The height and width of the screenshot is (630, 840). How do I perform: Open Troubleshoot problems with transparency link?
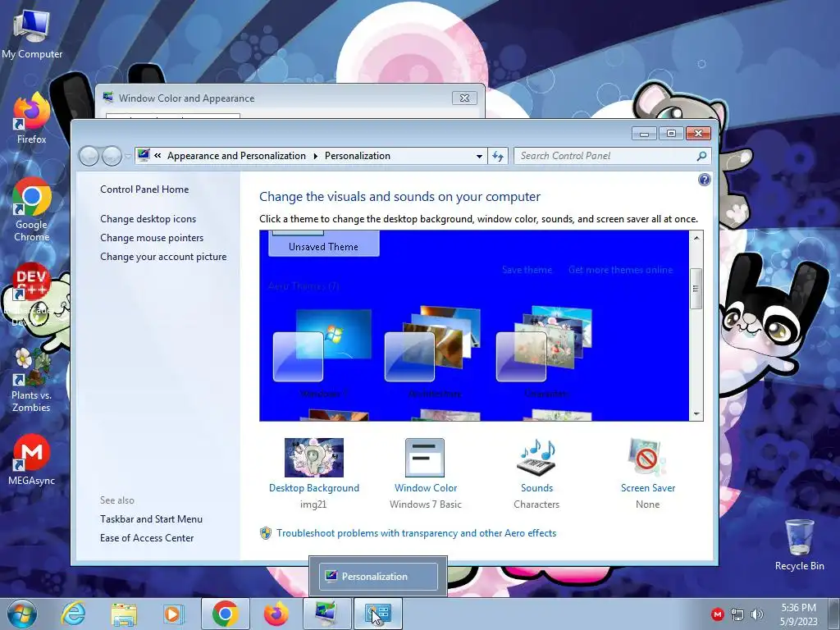click(416, 533)
